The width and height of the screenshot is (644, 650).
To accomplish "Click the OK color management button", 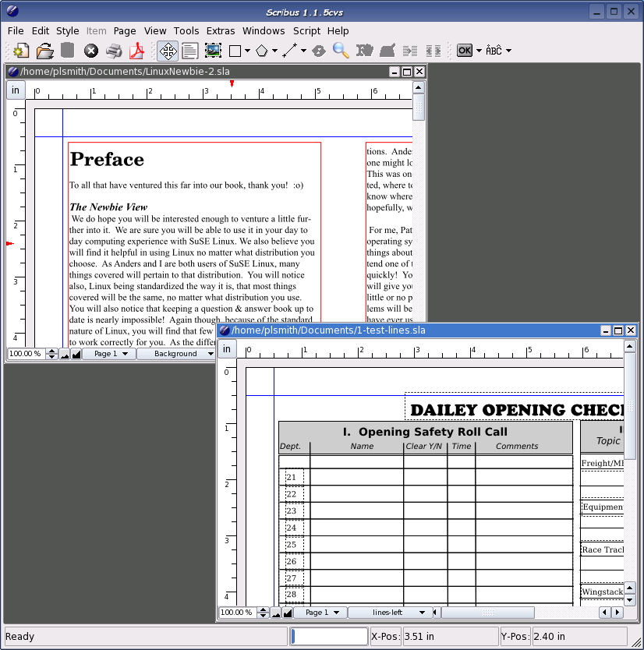I will click(x=465, y=51).
